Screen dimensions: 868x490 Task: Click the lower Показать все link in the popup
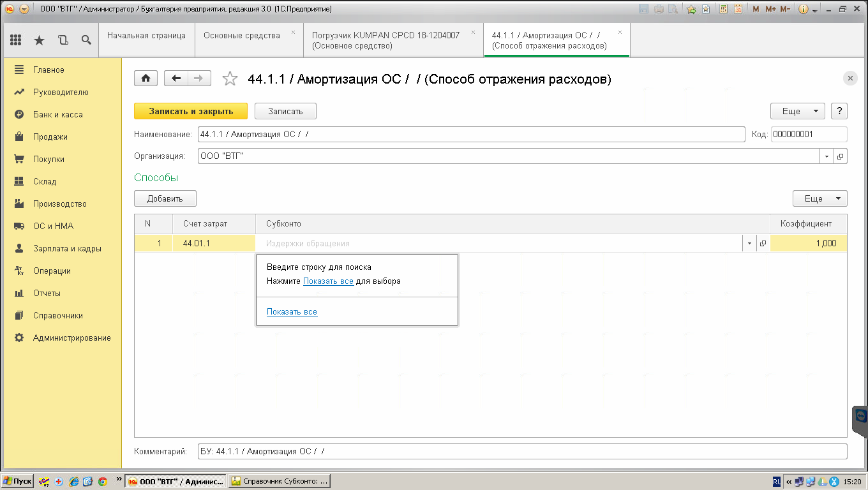(x=292, y=312)
